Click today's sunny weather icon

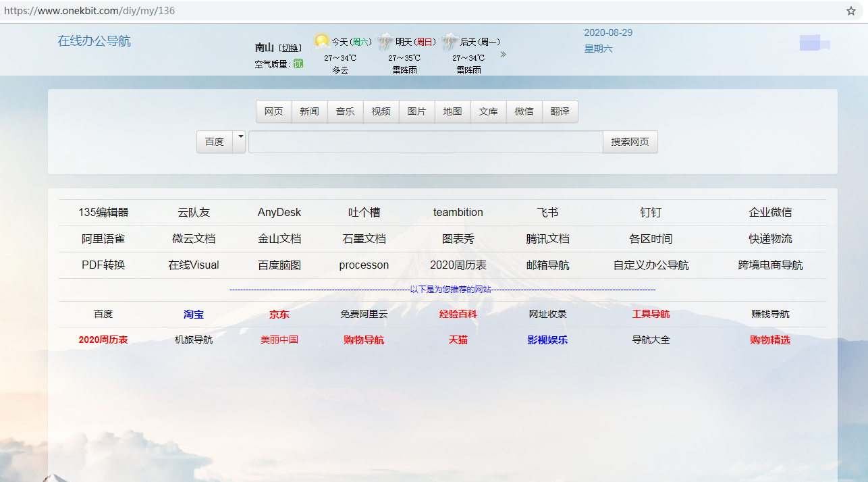pos(321,42)
